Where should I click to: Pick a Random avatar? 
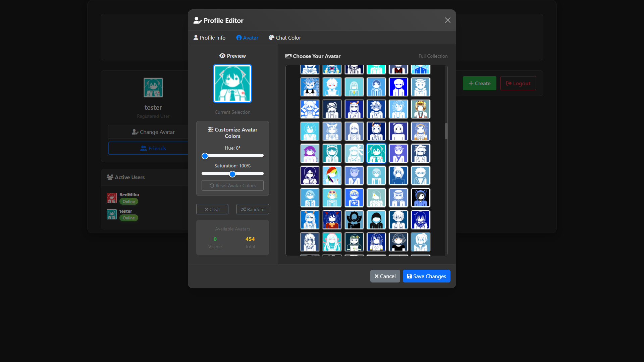(253, 209)
